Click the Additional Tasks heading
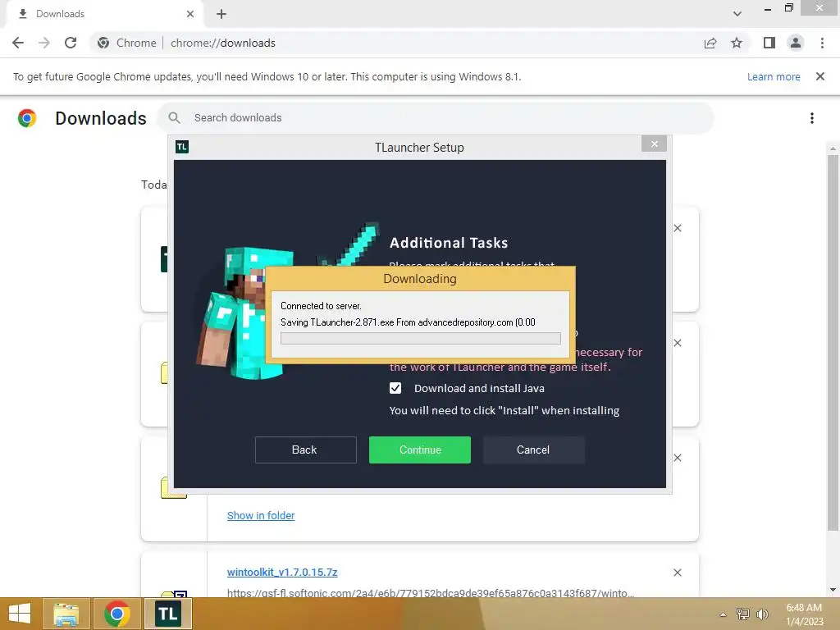 pos(449,243)
